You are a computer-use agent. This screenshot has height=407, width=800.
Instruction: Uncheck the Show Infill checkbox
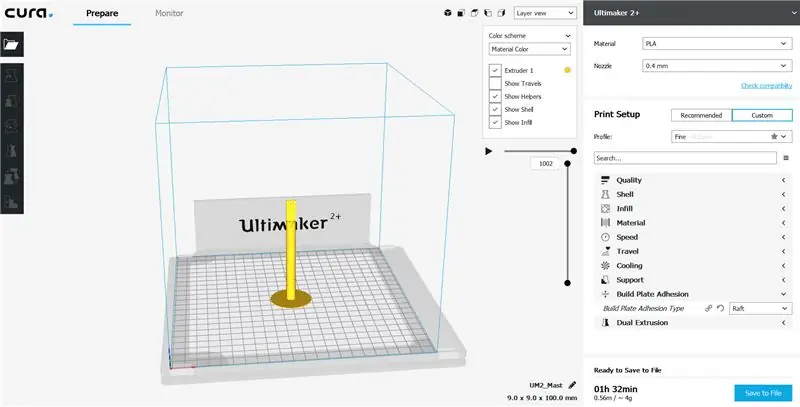[495, 122]
